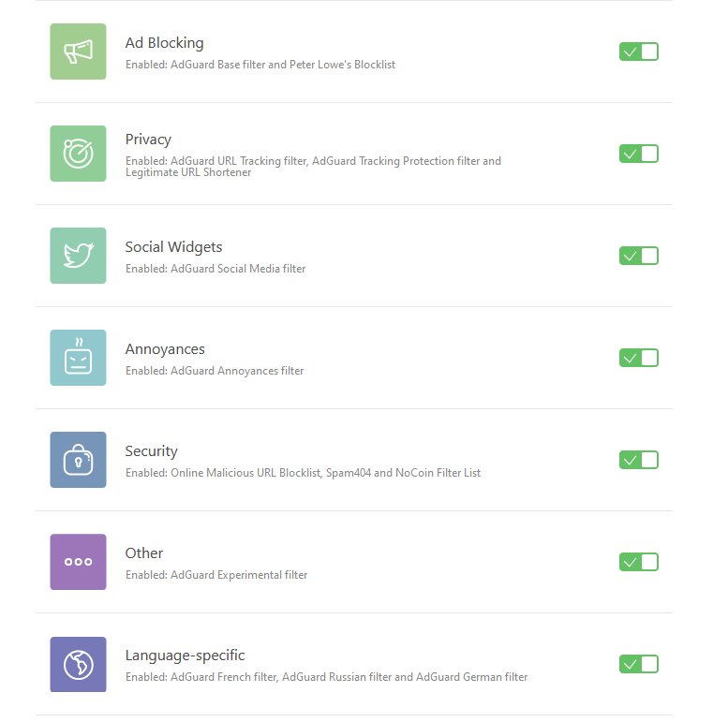Screen dimensions: 728x722
Task: Open the Ad Blocking category title
Action: [164, 43]
